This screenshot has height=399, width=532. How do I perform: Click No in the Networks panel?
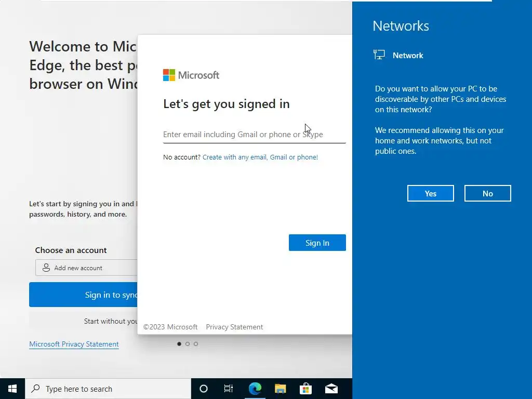tap(487, 193)
